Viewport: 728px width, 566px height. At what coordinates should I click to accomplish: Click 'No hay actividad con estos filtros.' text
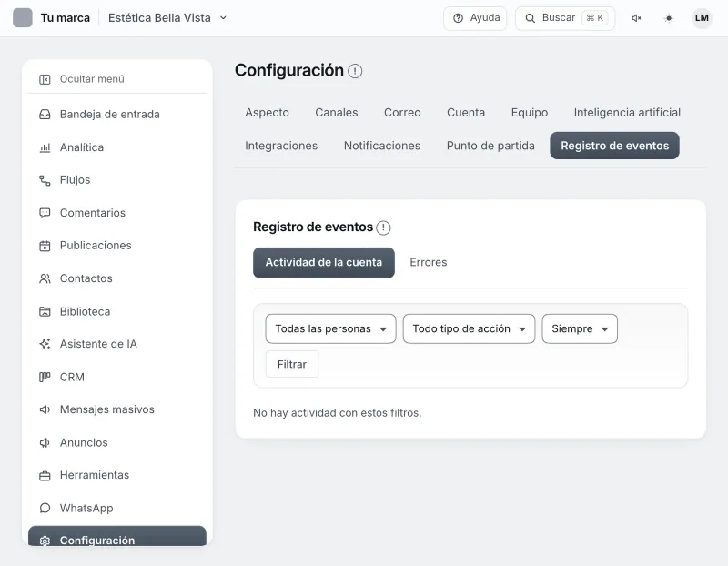point(337,413)
